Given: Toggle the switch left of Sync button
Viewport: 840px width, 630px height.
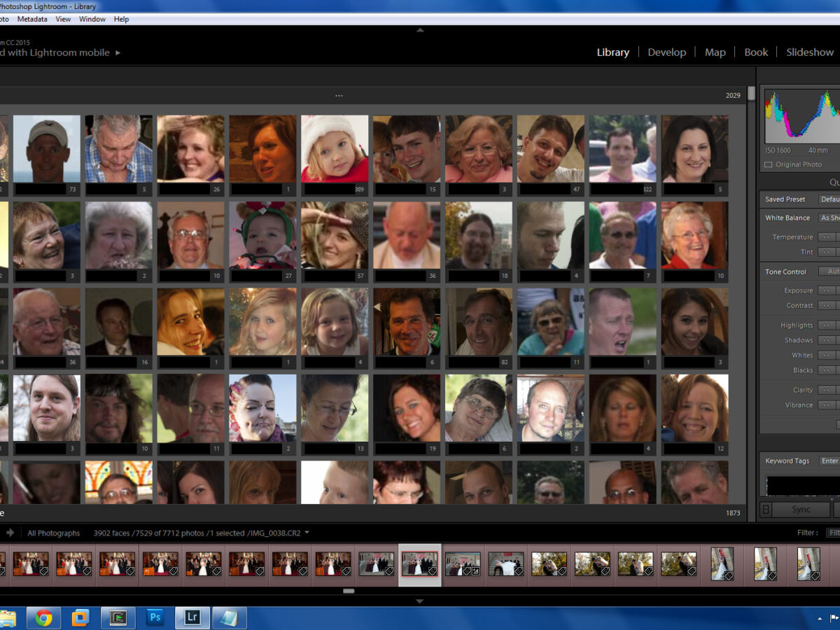Looking at the screenshot, I should pos(766,510).
